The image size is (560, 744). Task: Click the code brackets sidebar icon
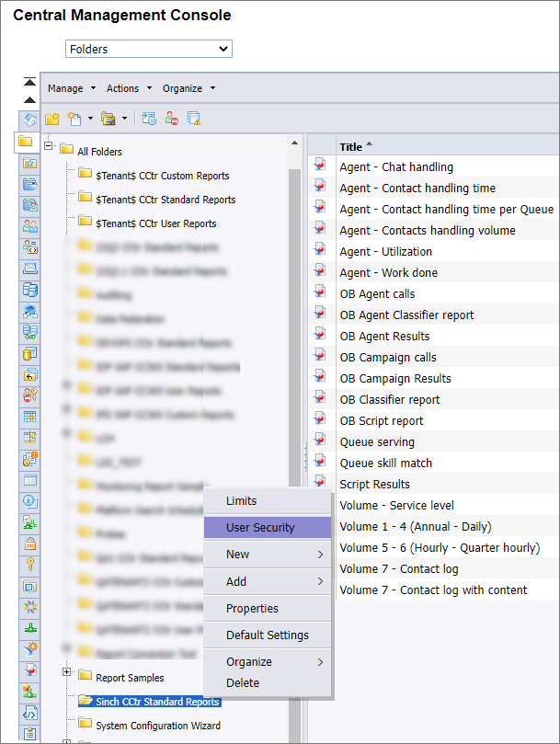pos(29,713)
